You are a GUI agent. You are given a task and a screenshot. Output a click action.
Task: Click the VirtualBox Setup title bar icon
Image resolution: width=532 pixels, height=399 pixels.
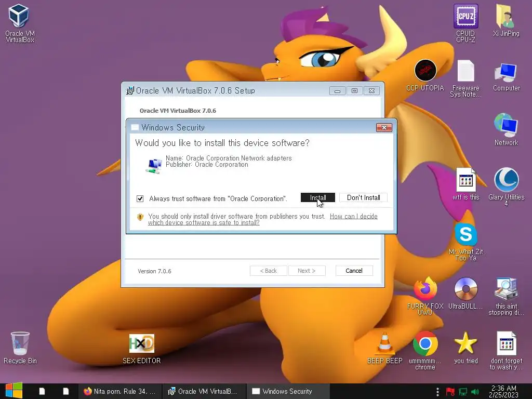[x=130, y=90]
